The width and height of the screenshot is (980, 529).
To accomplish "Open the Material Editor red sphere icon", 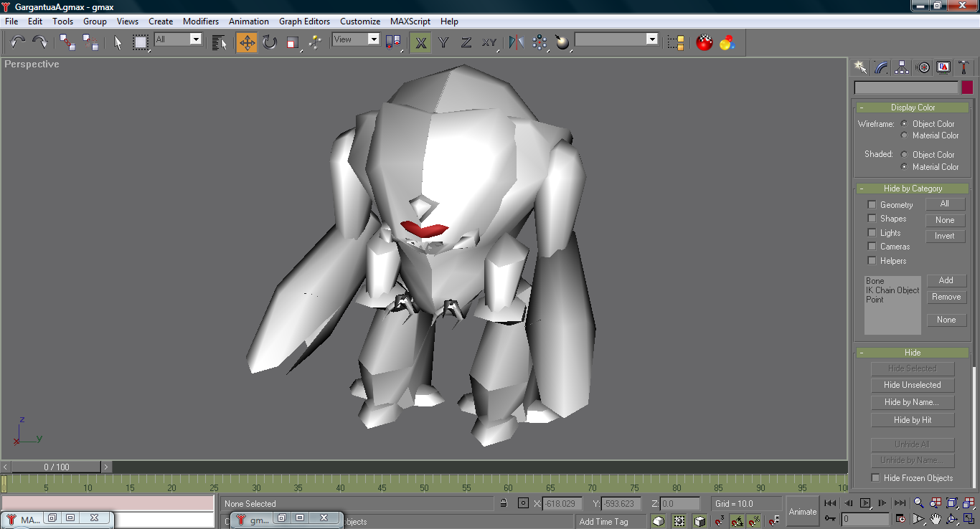I will tap(705, 42).
